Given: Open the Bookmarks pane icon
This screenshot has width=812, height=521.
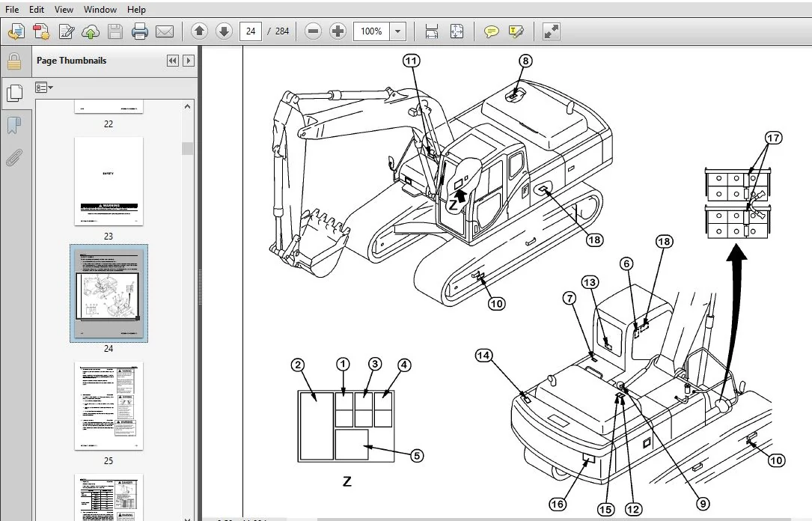Looking at the screenshot, I should click(14, 125).
